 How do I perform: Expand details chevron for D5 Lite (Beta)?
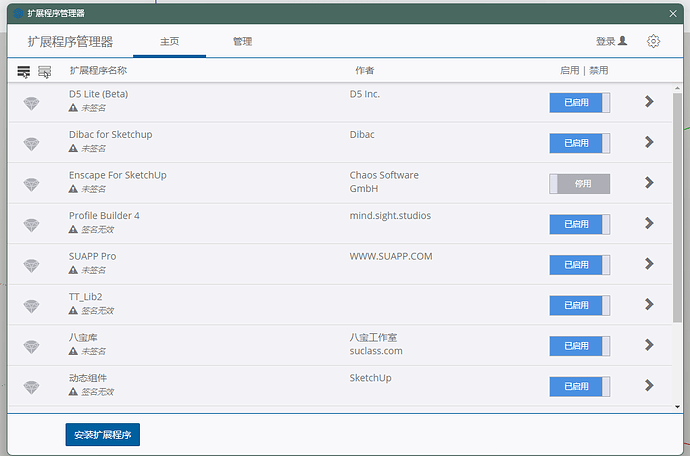[x=649, y=101]
